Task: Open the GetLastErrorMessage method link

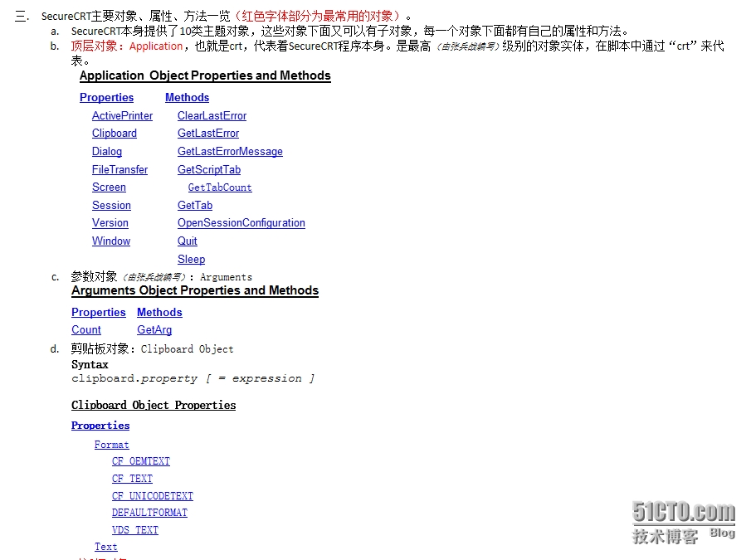Action: coord(230,151)
